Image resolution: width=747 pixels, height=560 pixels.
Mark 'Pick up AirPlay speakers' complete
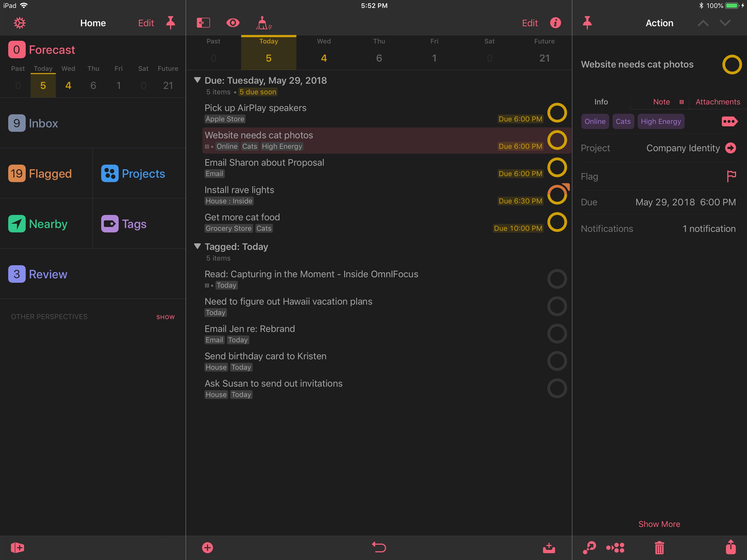coord(557,113)
